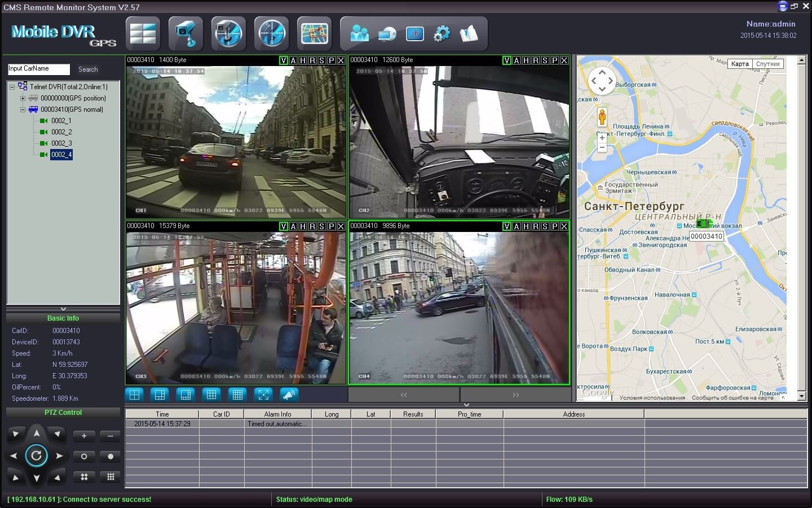Toggle R record button on CH3 pane
This screenshot has width=812, height=508.
pyautogui.click(x=312, y=226)
